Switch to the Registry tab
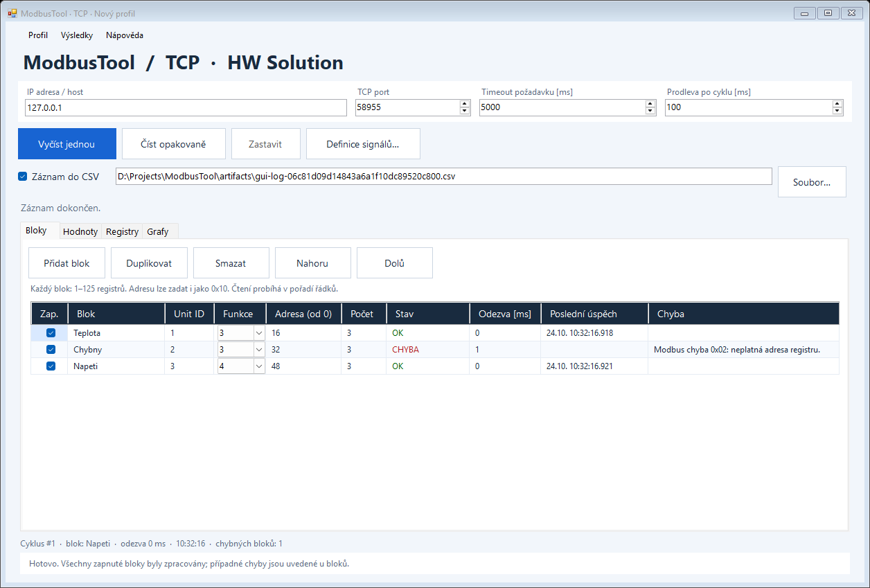Screen dimensions: 870x588 (123, 232)
